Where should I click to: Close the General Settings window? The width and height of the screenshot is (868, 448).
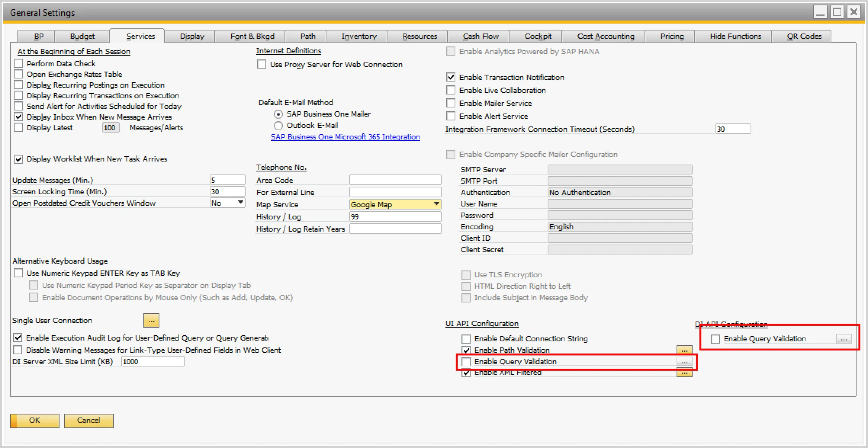tap(854, 12)
